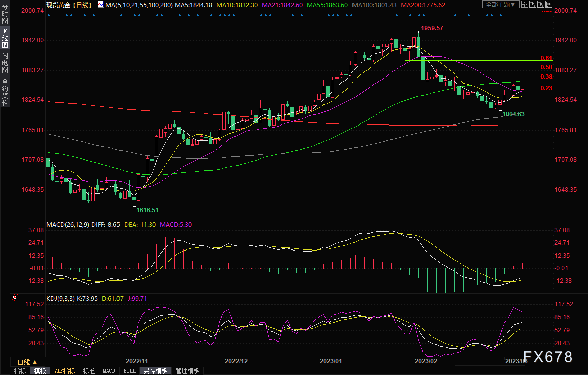Screen dimensions: 588x375
Task: Click the jump-to-start chart axis icon
Action: pos(533,4)
